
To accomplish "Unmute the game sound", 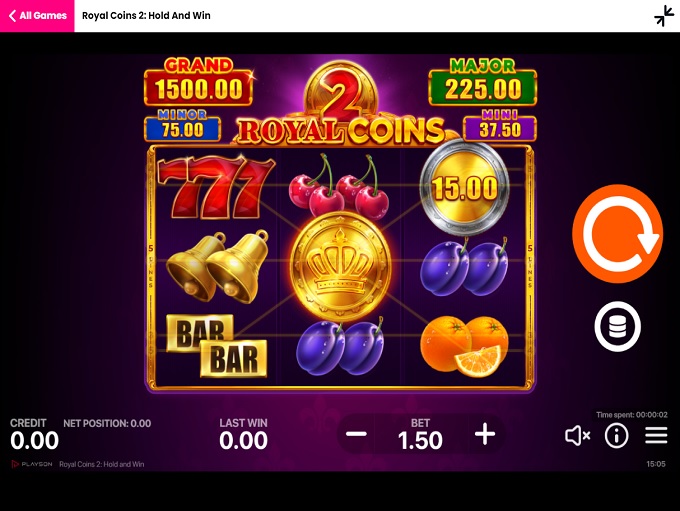I will pyautogui.click(x=578, y=435).
